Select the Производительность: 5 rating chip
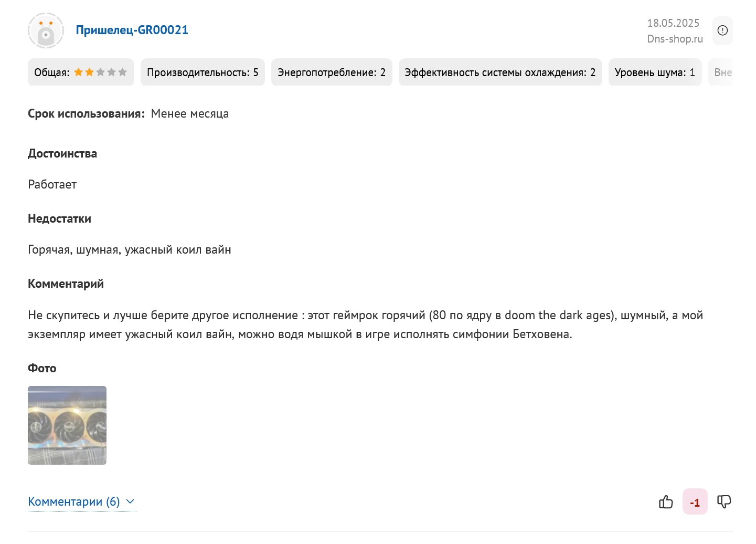 (x=203, y=72)
